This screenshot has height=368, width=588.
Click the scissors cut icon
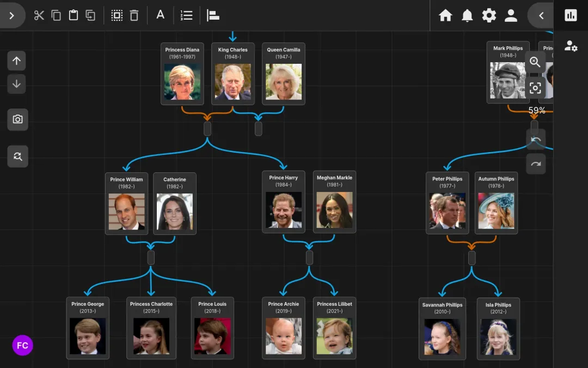[x=39, y=15]
